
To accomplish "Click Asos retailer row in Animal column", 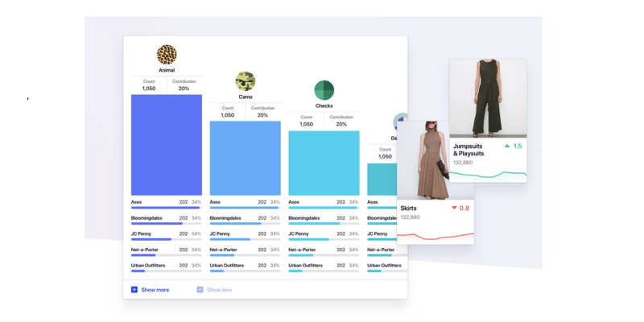I will click(x=167, y=204).
